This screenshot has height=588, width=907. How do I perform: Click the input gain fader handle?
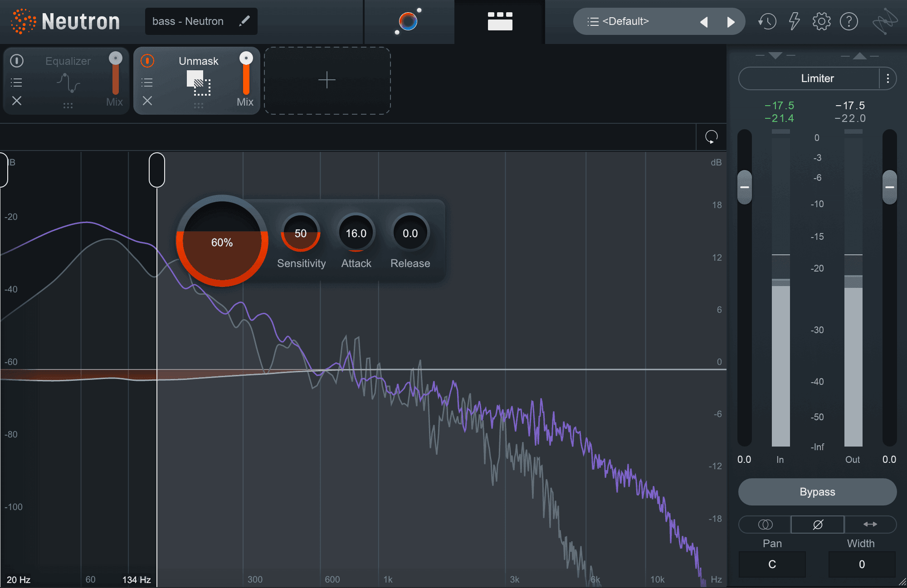click(745, 187)
